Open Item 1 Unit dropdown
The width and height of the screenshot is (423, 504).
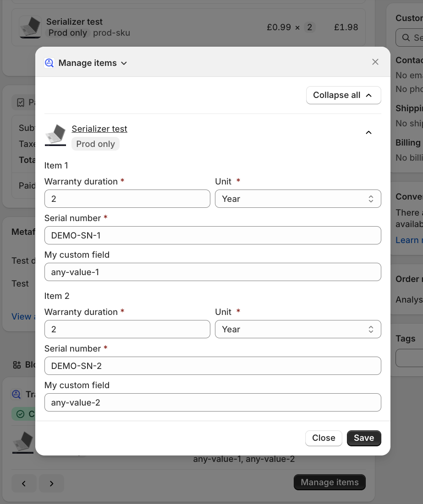coord(298,199)
